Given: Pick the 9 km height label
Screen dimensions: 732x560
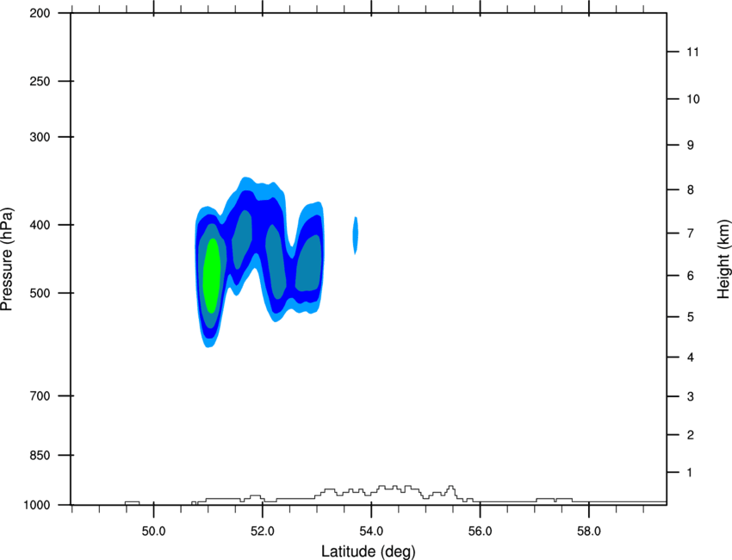Looking at the screenshot, I should pyautogui.click(x=690, y=146).
